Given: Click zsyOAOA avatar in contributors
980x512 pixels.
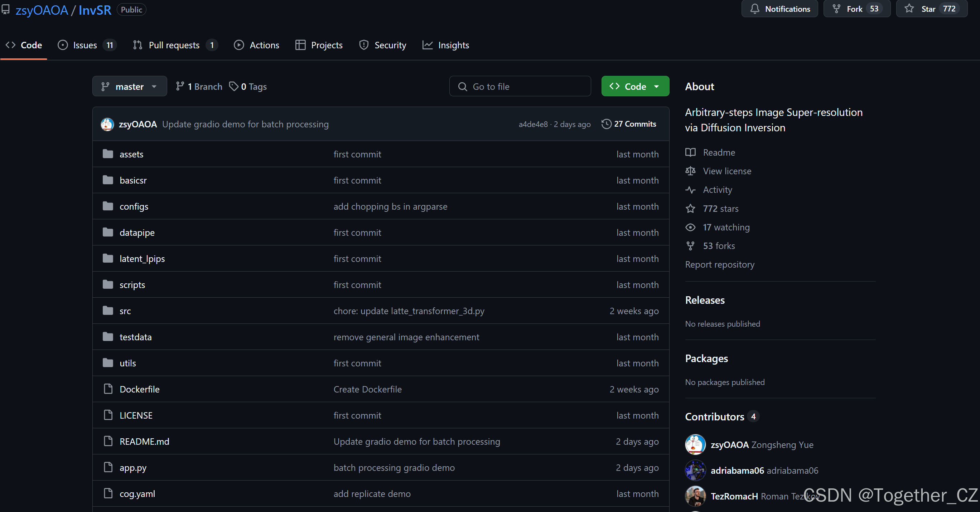Looking at the screenshot, I should (x=695, y=444).
